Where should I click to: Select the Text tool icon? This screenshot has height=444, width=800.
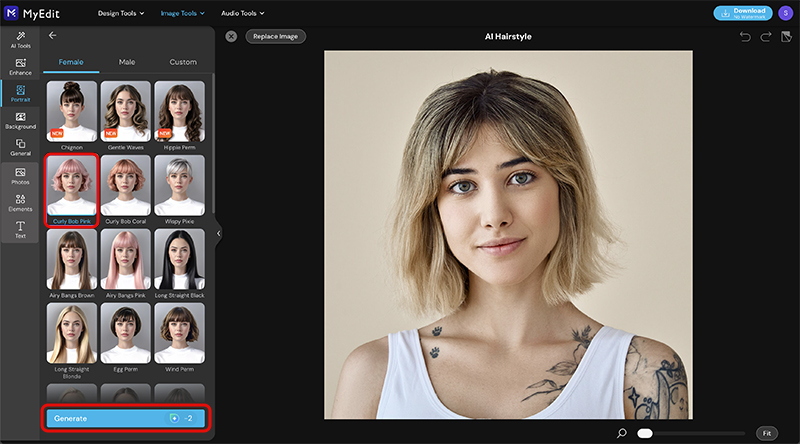(20, 230)
